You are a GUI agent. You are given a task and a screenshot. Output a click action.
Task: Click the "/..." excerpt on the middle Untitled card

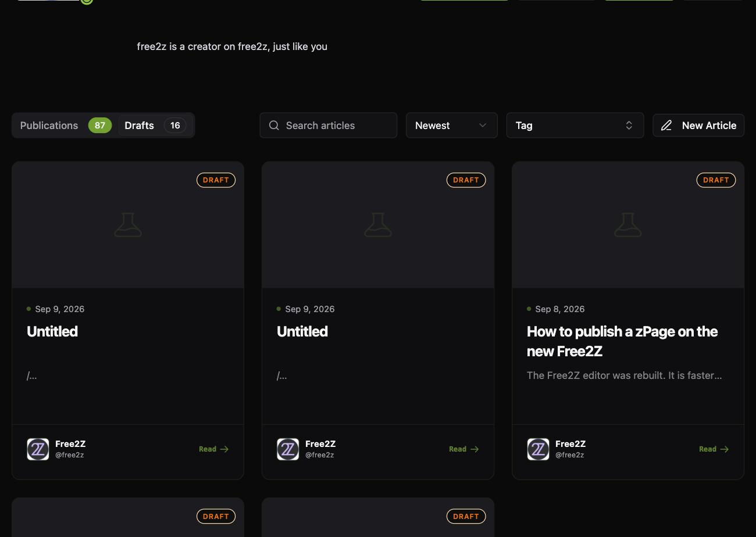[282, 376]
